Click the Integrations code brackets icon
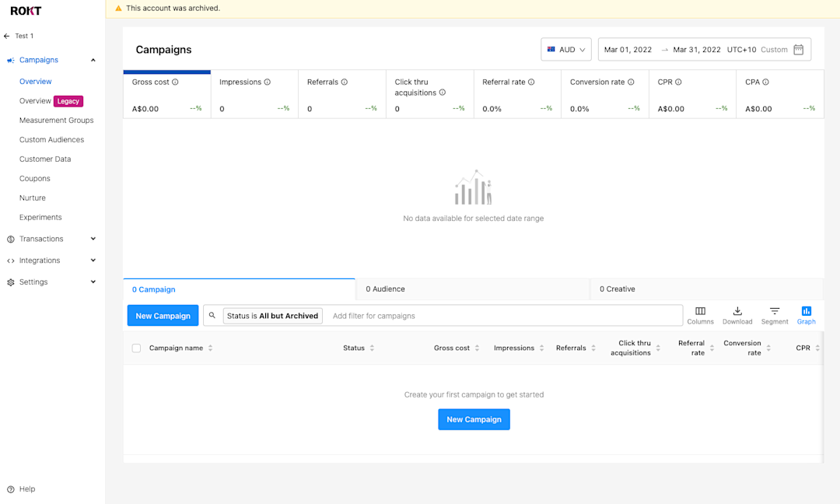 pos(11,261)
